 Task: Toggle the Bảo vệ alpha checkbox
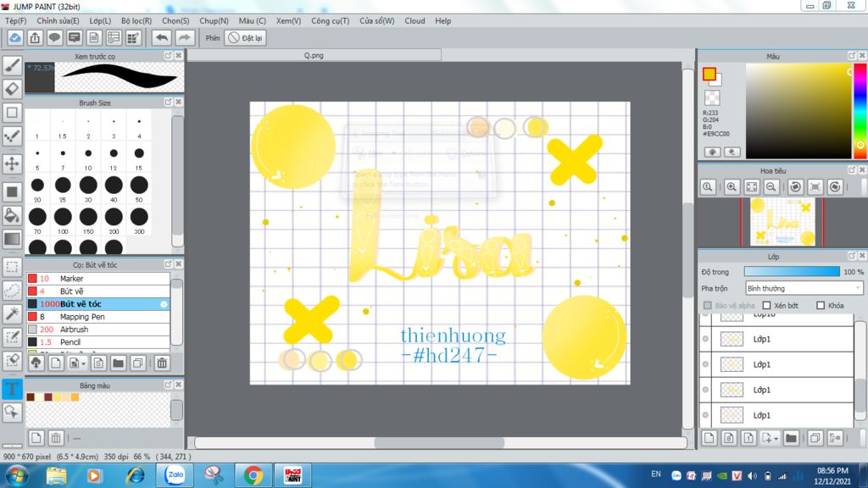click(708, 305)
